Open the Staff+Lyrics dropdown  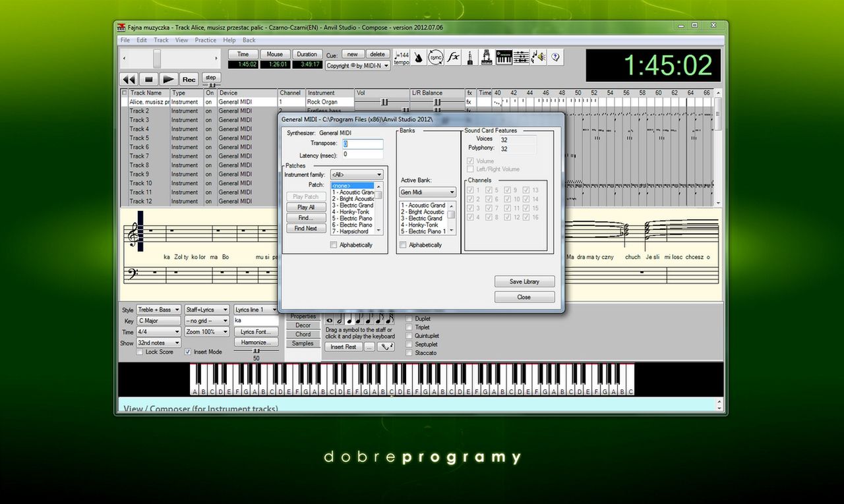click(x=207, y=310)
